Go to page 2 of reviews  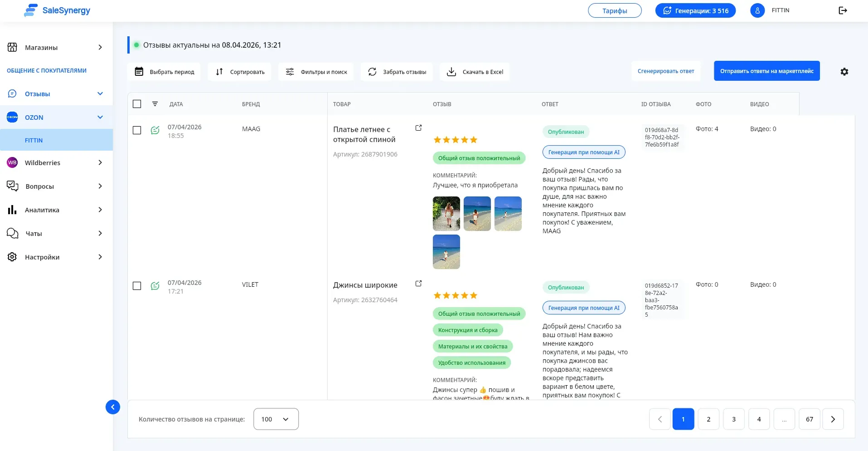[708, 419]
